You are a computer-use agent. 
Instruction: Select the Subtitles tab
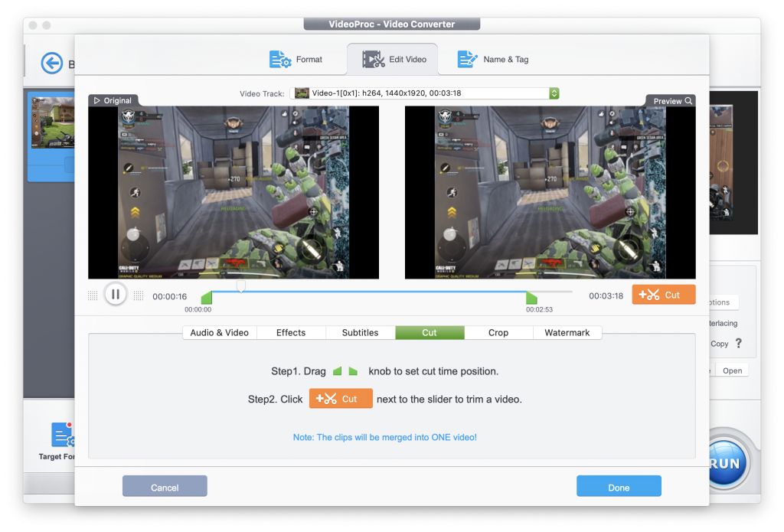click(360, 332)
